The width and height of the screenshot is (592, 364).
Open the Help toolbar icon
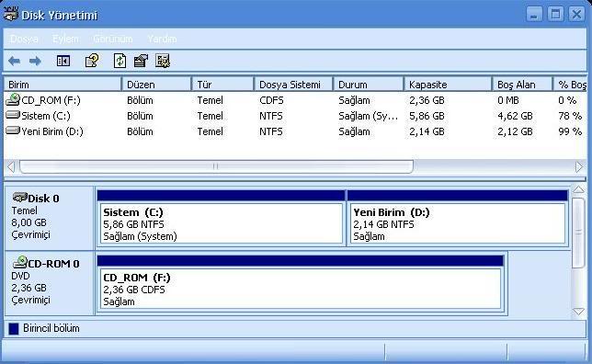click(x=92, y=61)
